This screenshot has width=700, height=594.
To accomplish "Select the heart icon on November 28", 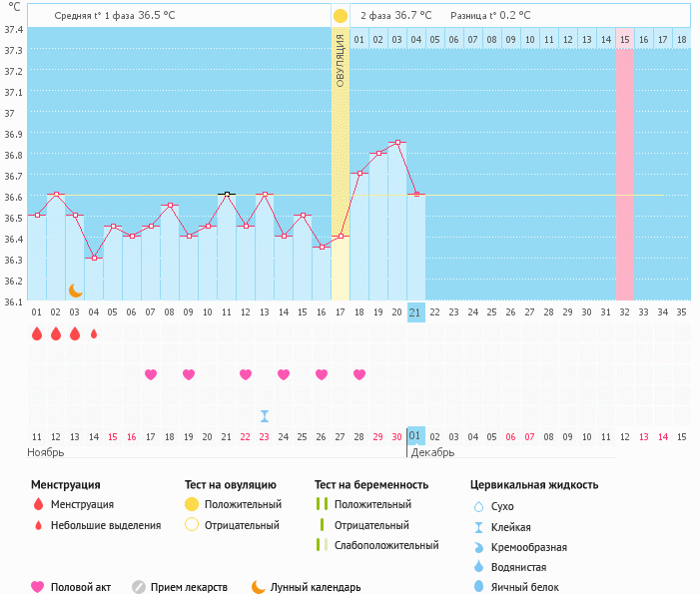I will [x=359, y=374].
